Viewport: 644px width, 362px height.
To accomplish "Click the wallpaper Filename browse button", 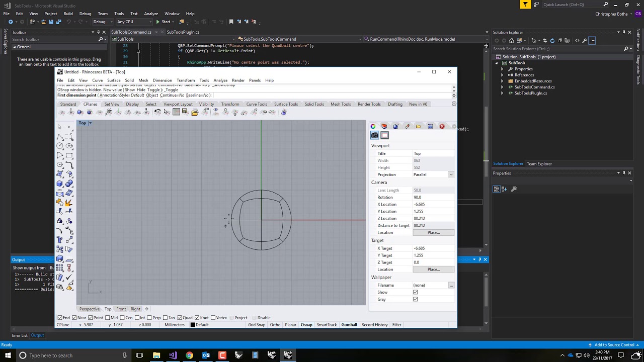I will pos(451,285).
